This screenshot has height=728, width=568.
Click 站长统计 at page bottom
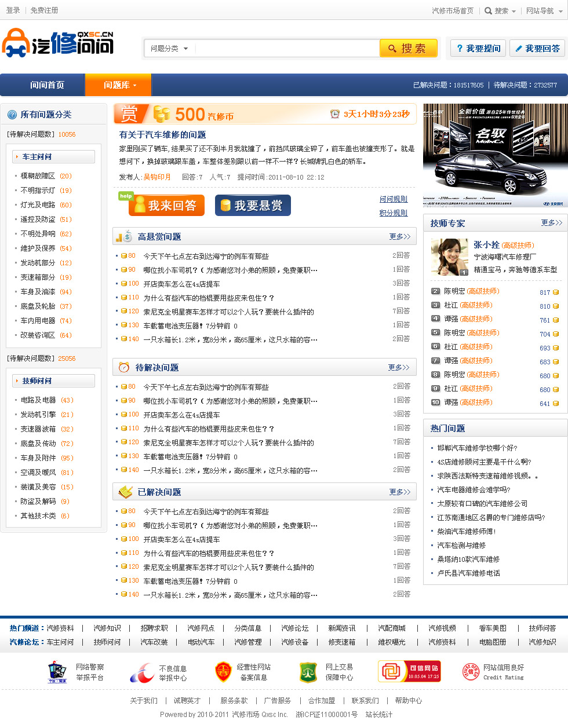click(x=379, y=714)
